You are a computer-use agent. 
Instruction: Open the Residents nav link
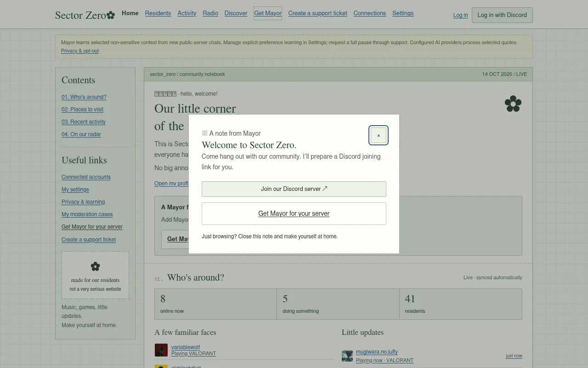tap(158, 13)
